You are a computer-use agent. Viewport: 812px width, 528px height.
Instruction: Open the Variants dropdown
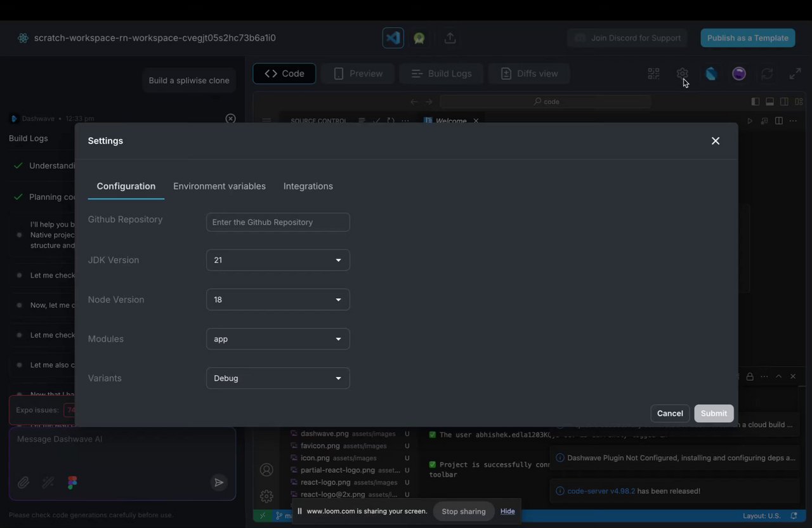278,378
